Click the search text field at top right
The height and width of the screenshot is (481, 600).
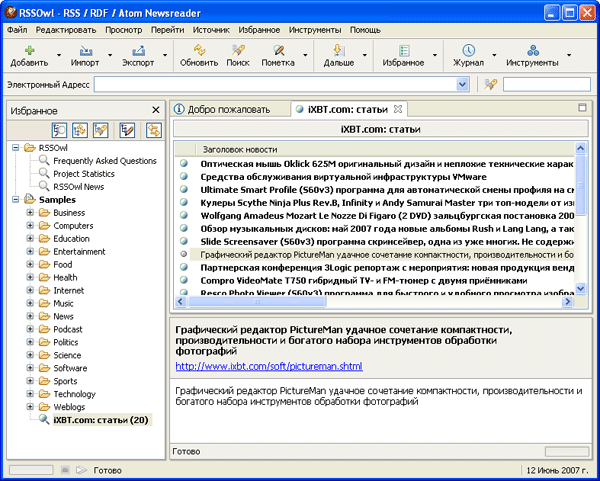547,85
